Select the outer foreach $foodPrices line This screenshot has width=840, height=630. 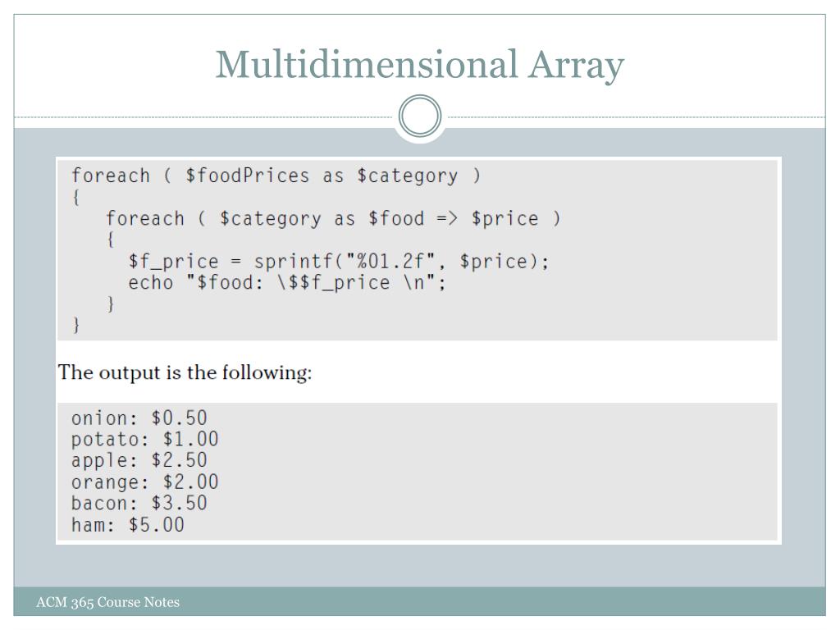tap(276, 176)
